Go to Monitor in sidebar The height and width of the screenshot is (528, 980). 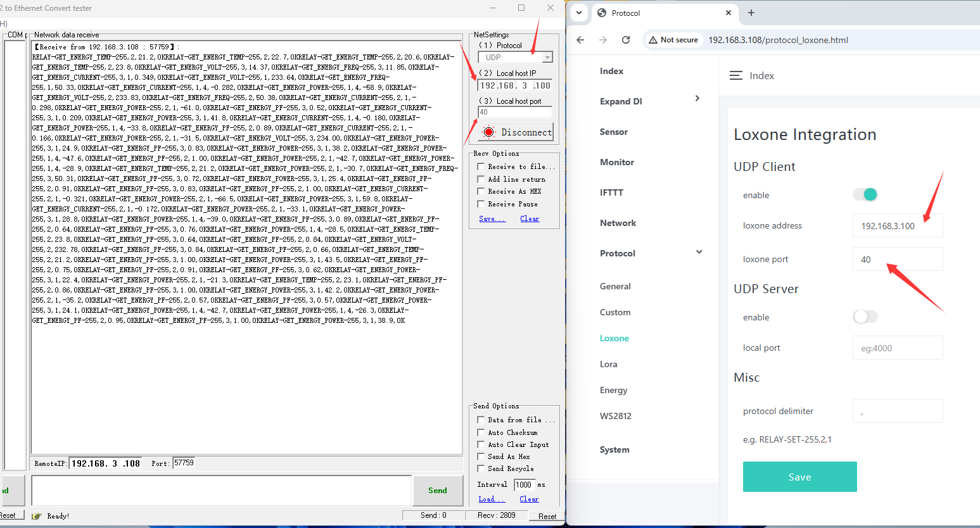pos(617,162)
